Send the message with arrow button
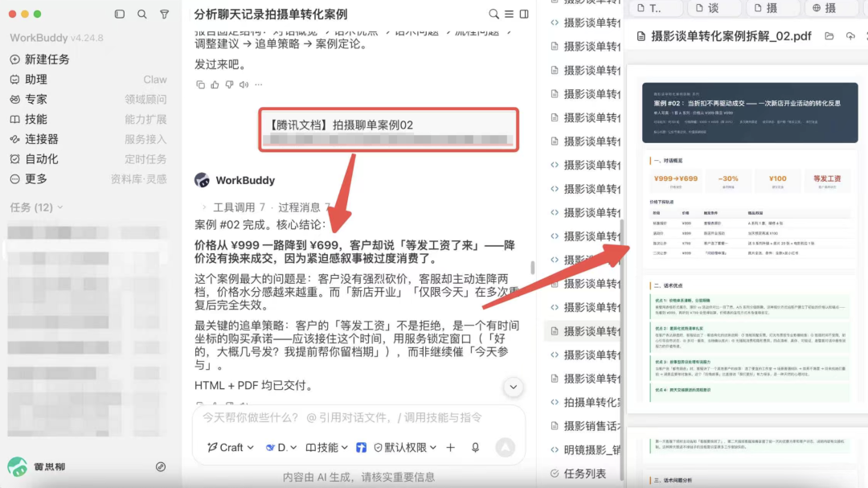The height and width of the screenshot is (488, 868). [505, 448]
